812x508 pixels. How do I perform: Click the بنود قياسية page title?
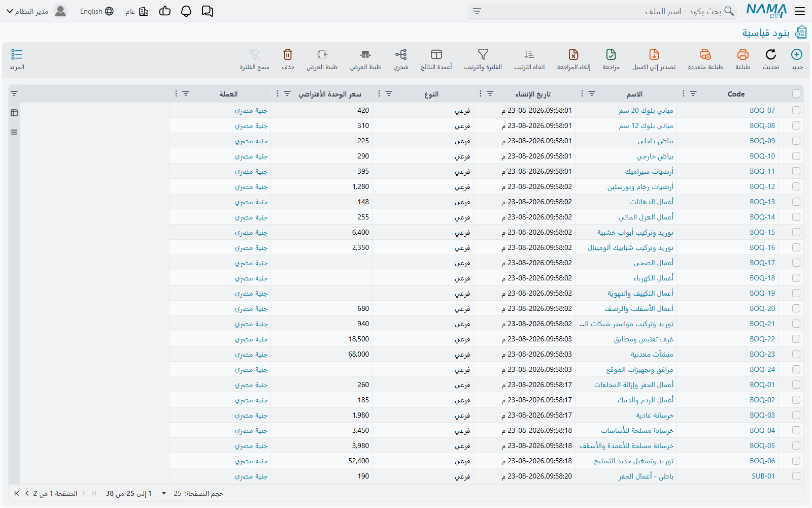point(766,33)
